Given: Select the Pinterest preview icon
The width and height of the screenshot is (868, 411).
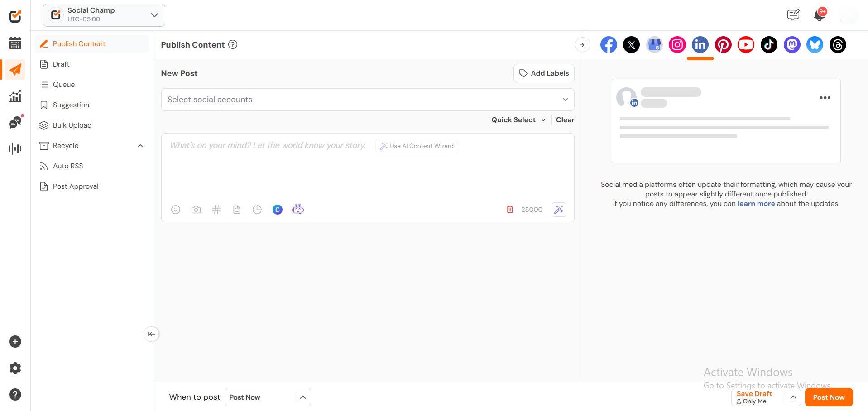Looking at the screenshot, I should pyautogui.click(x=723, y=45).
